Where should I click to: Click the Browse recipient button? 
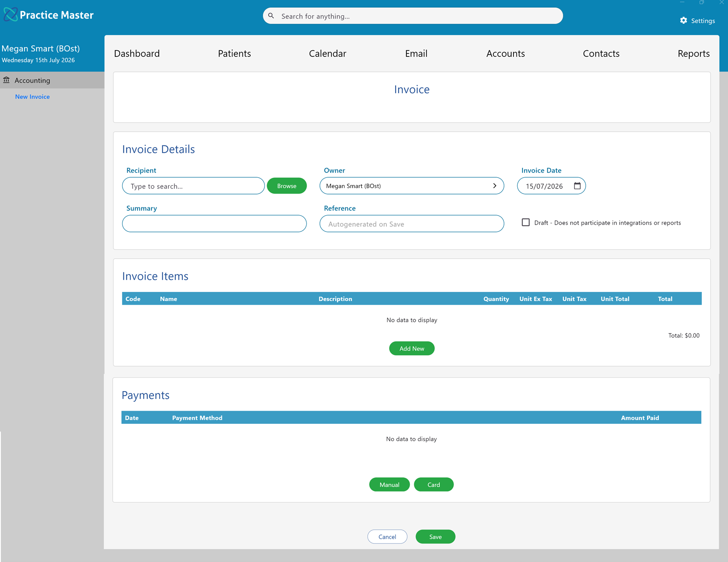[x=287, y=186]
